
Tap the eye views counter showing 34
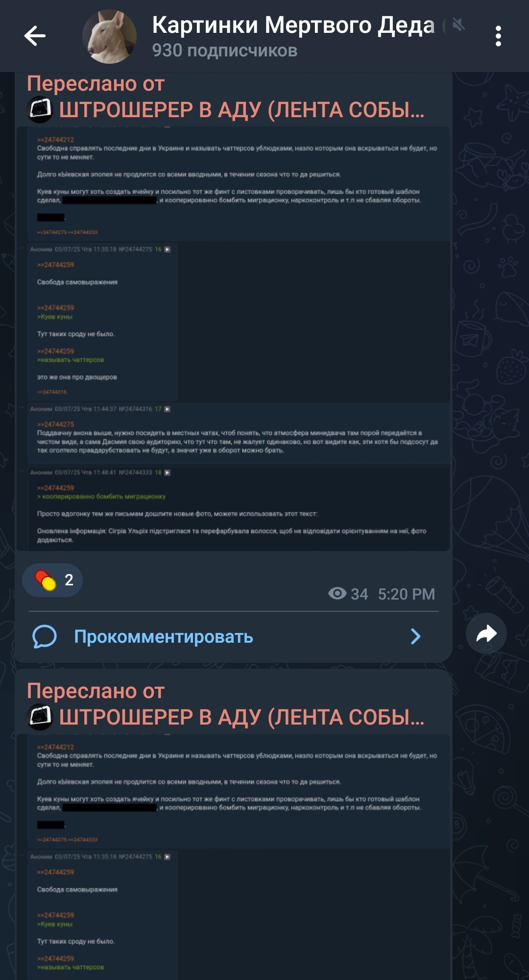click(x=348, y=594)
